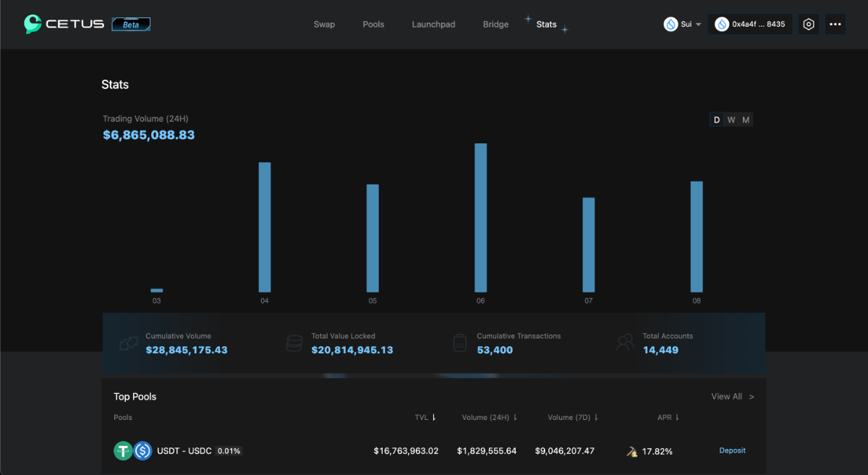
Task: Click the Cumulative Transactions clipboard icon
Action: pos(460,343)
